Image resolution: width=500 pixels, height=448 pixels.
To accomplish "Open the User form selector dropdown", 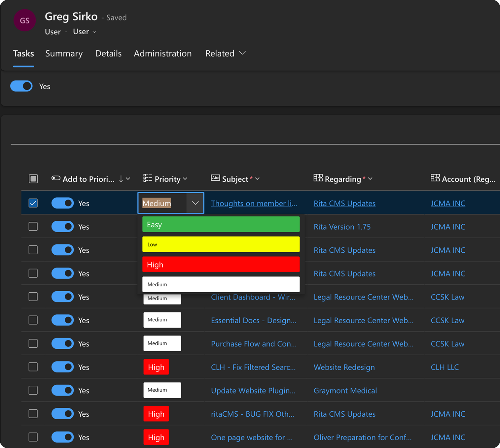I will point(85,32).
